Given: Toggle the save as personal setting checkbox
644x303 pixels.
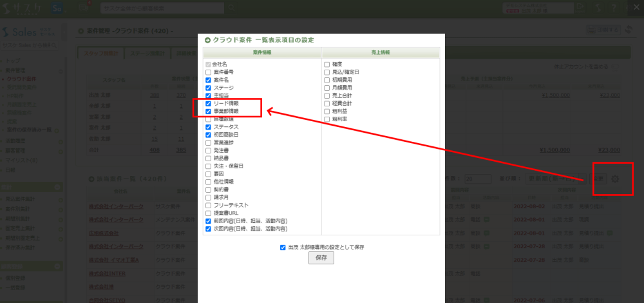Looking at the screenshot, I should tap(283, 247).
